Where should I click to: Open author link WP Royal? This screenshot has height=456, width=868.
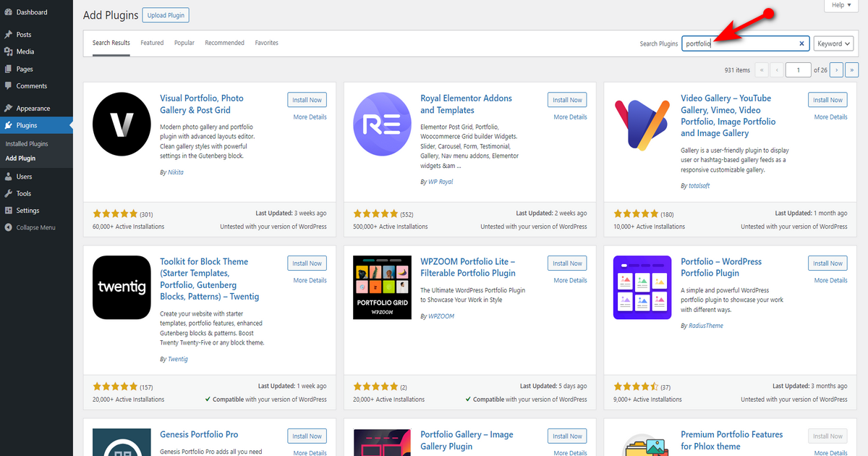(441, 182)
